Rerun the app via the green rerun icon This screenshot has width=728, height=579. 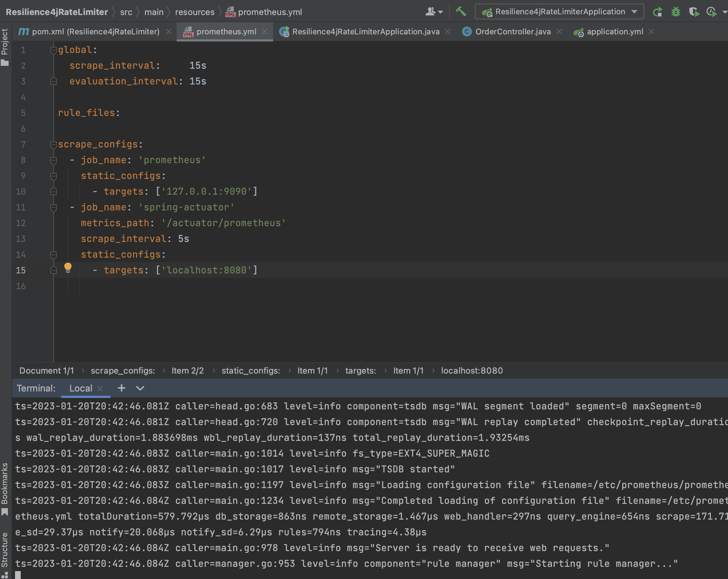coord(658,11)
